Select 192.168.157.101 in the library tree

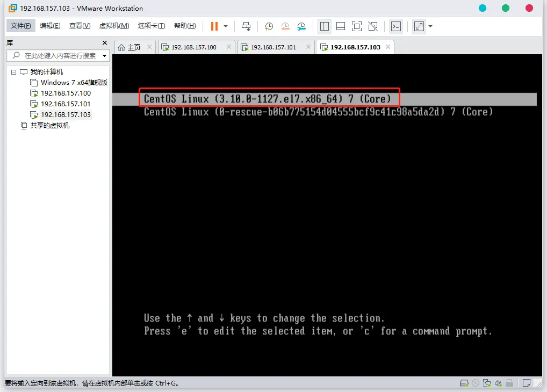66,104
